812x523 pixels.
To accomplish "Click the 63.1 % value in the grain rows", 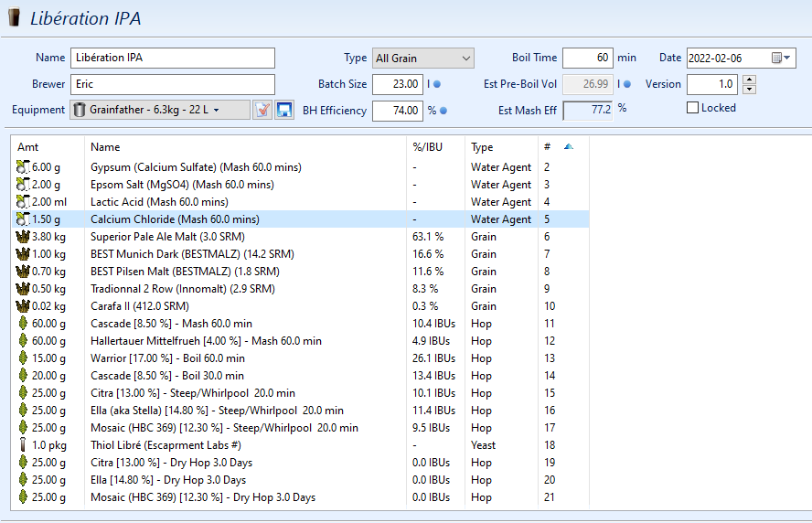I will point(428,237).
